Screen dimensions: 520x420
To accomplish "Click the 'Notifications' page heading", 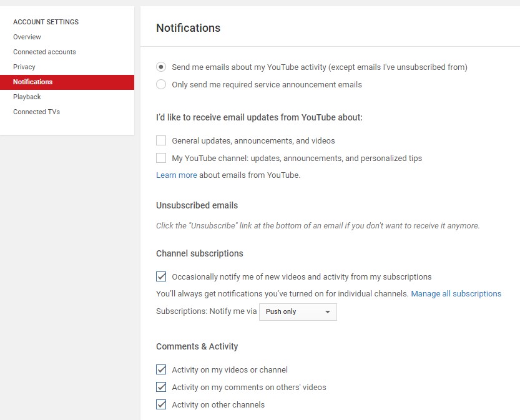I will pyautogui.click(x=188, y=28).
